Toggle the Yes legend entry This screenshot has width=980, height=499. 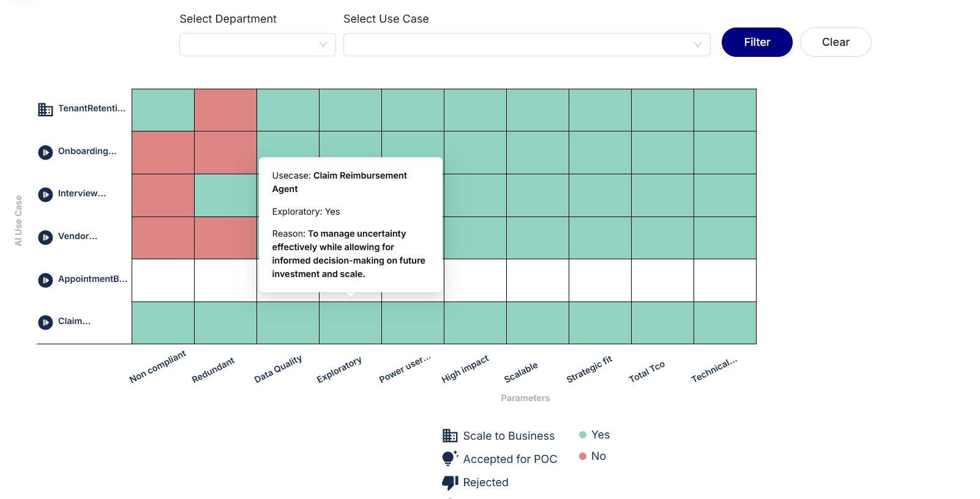point(594,435)
